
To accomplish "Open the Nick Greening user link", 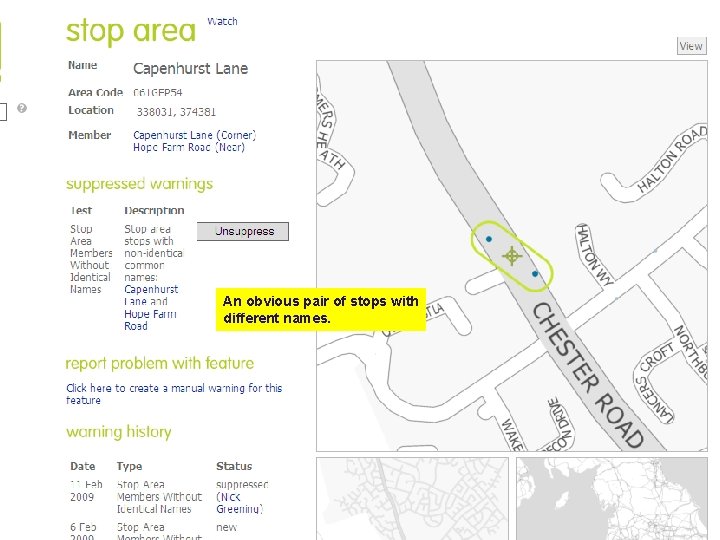I will pos(239,503).
